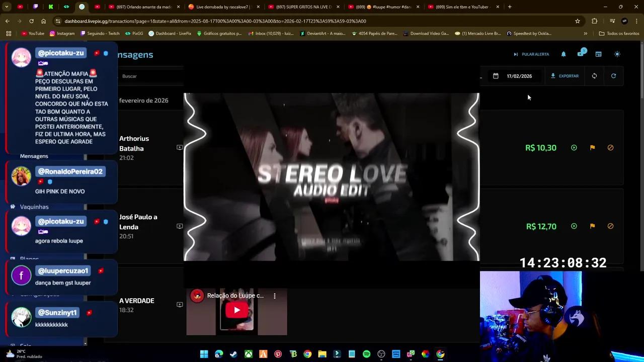This screenshot has width=644, height=362.
Task: Click the refresh icon at toolbar end
Action: [613, 76]
